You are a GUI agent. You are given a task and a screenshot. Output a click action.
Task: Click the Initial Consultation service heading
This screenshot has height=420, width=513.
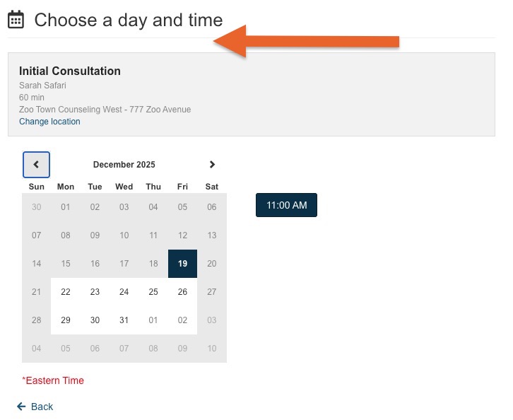(70, 71)
